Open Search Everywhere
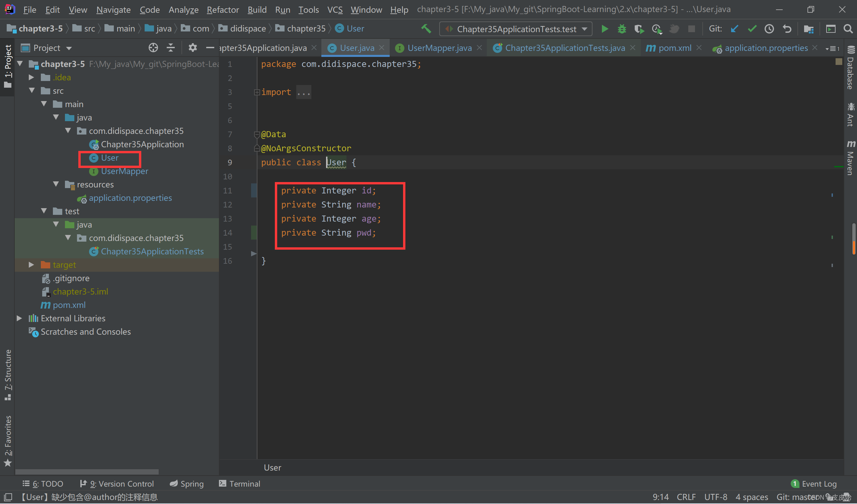The height and width of the screenshot is (504, 857). [x=848, y=28]
